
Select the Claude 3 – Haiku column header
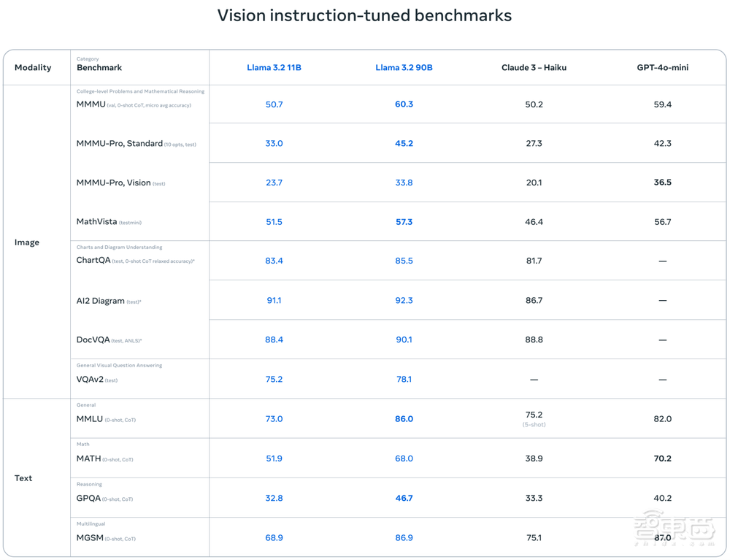pyautogui.click(x=534, y=68)
